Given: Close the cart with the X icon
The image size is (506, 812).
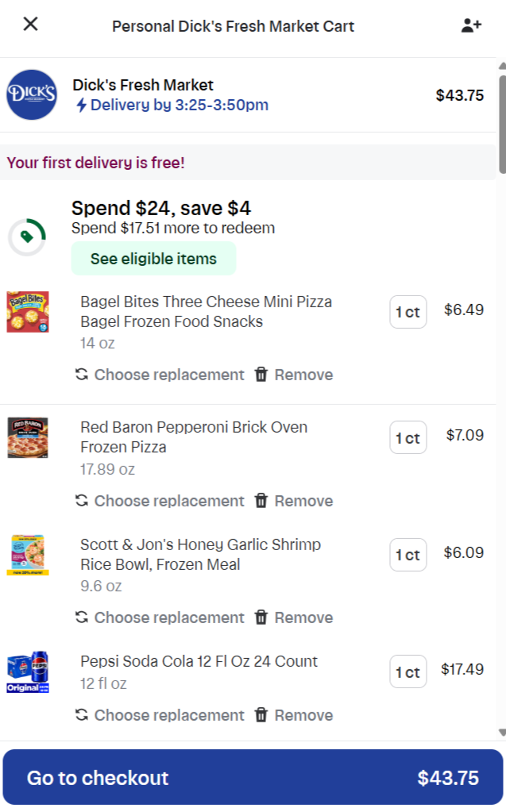Looking at the screenshot, I should click(x=30, y=24).
